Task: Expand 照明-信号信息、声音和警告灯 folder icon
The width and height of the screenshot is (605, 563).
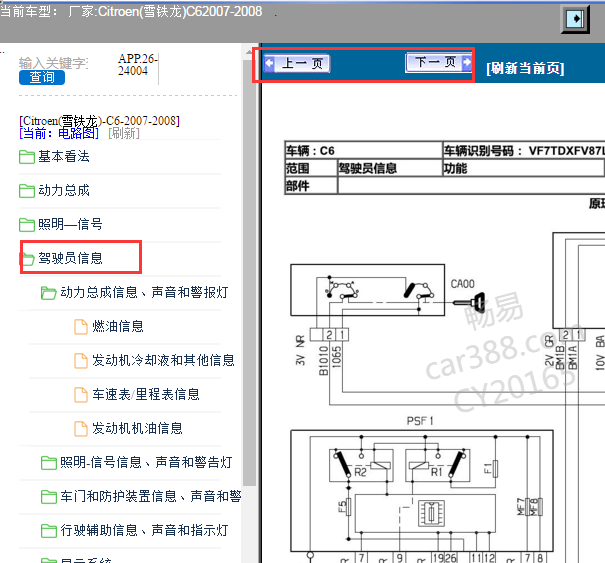Action: (x=49, y=463)
